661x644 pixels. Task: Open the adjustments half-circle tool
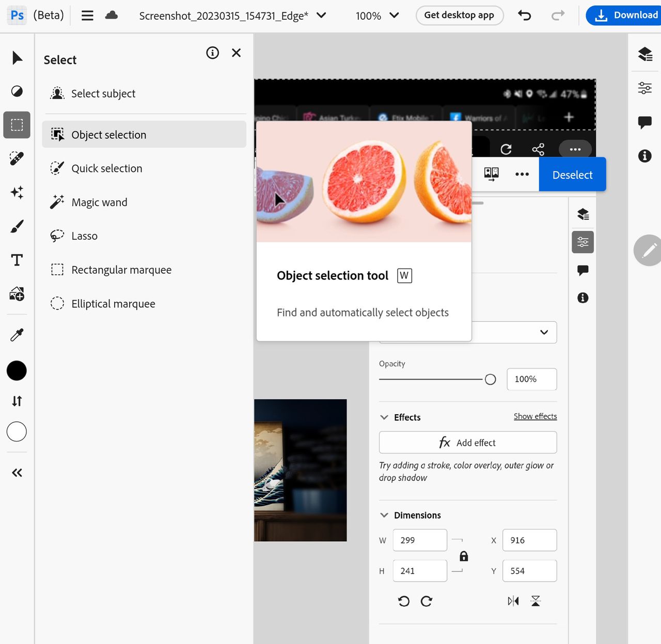[x=17, y=91]
